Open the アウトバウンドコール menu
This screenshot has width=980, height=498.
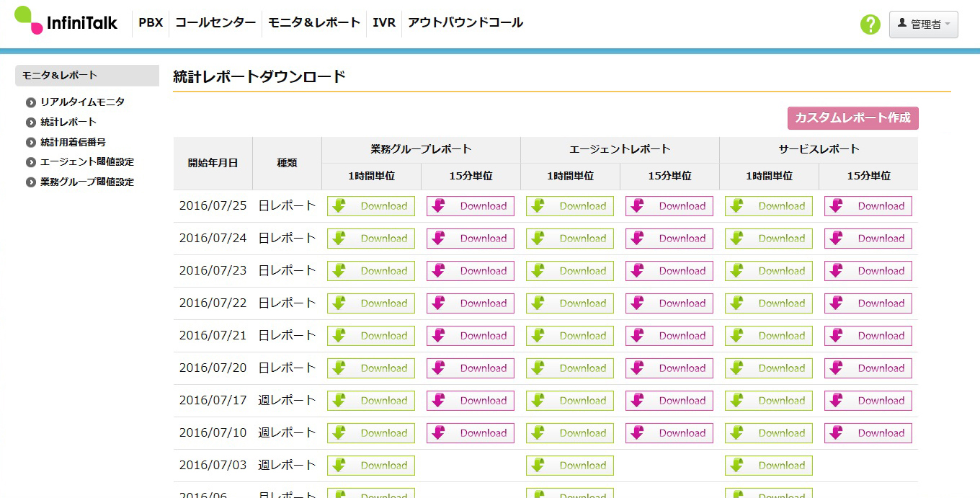tap(465, 22)
